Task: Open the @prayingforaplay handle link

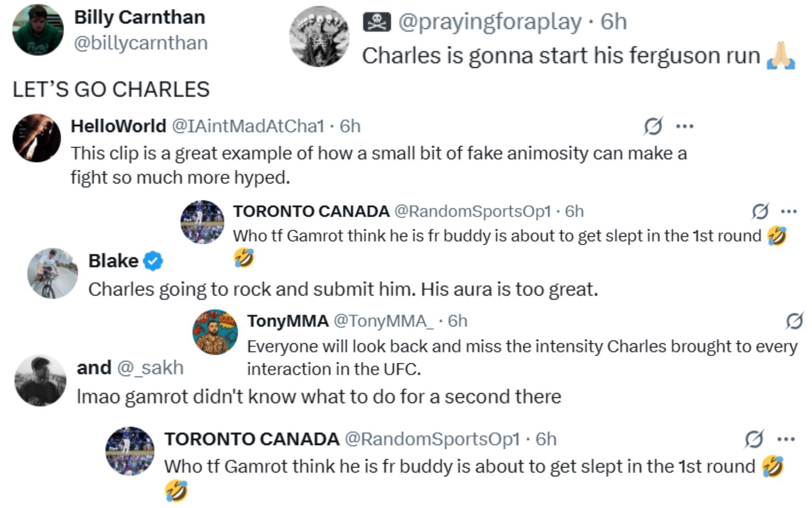Action: coord(490,22)
